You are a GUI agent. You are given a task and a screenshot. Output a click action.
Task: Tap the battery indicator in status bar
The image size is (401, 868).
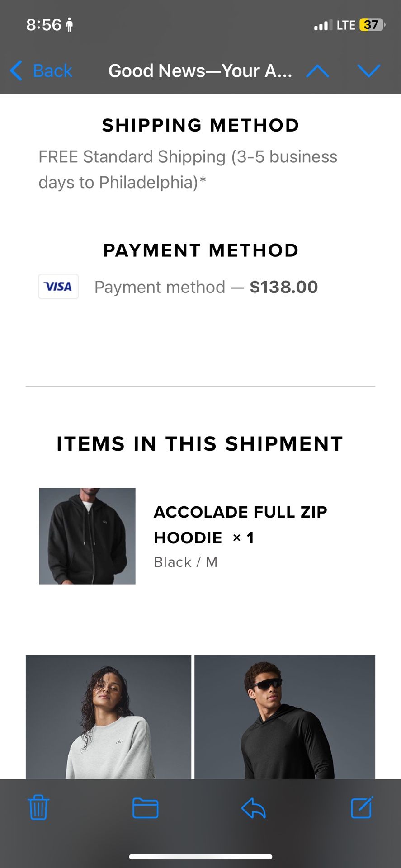click(x=372, y=25)
